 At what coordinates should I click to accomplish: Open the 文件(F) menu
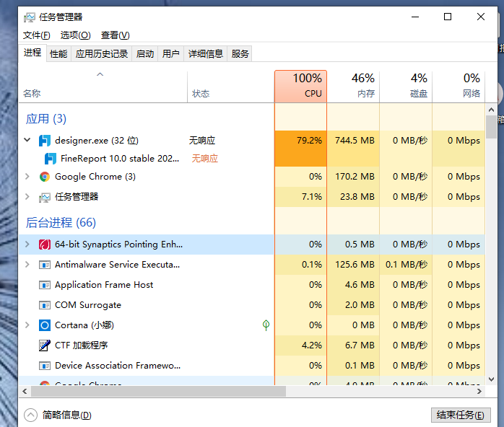click(36, 35)
